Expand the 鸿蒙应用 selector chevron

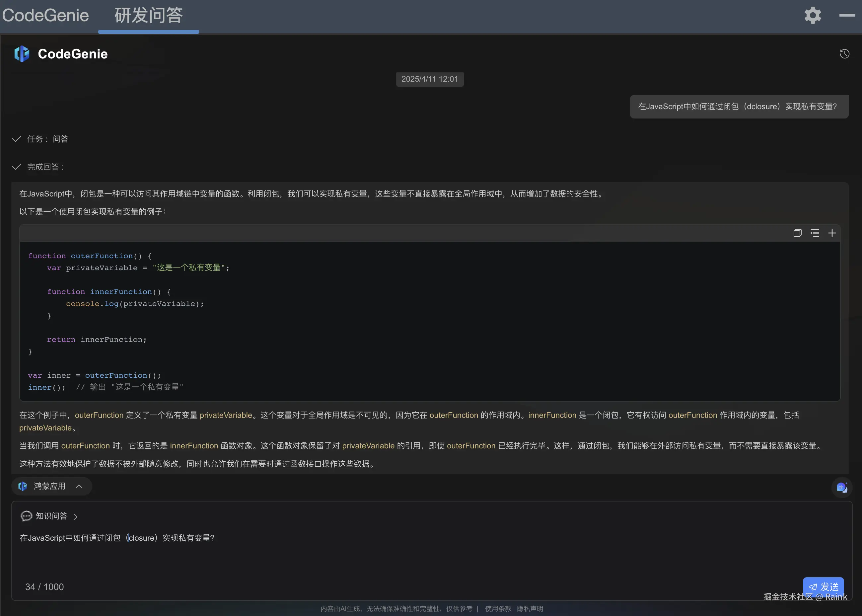point(79,486)
